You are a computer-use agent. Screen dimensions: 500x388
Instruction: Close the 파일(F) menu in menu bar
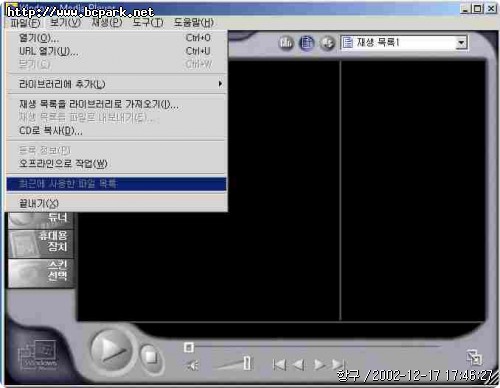coord(25,23)
